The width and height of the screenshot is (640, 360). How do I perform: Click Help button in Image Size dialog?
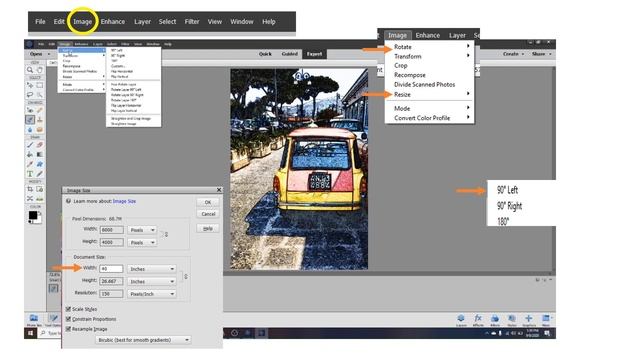point(208,228)
